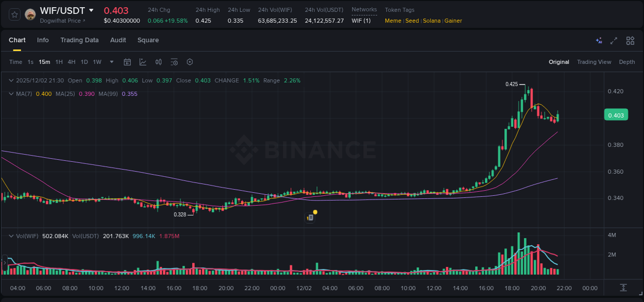The width and height of the screenshot is (644, 302).
Task: Select the 1D timeframe interval
Action: [84, 62]
